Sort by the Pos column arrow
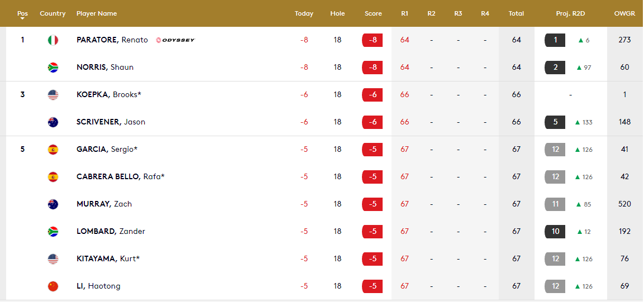 pyautogui.click(x=22, y=18)
